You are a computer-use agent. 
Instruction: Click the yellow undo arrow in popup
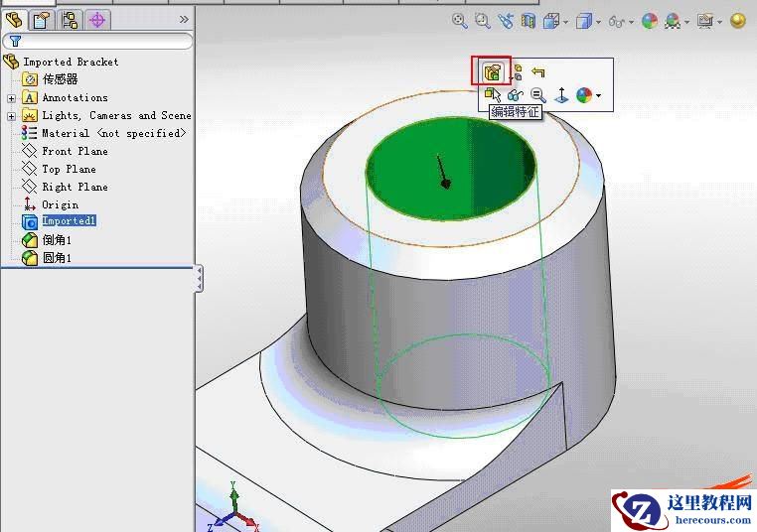pos(537,72)
